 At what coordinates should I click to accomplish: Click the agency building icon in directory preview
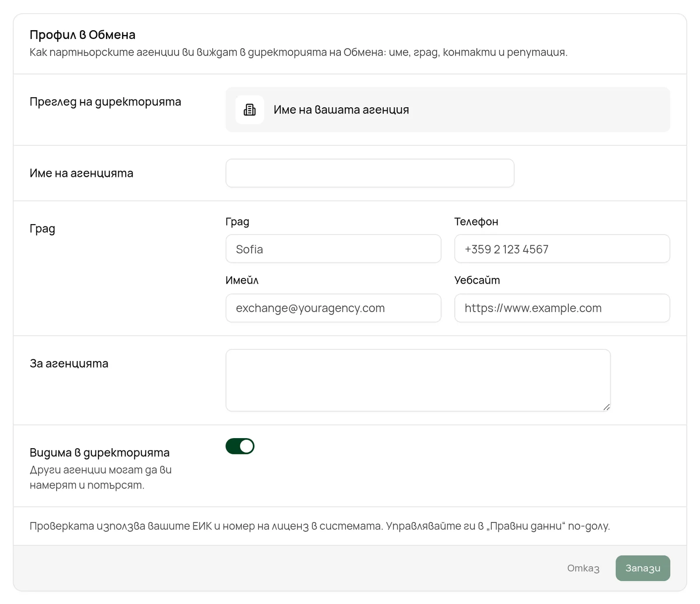(249, 110)
